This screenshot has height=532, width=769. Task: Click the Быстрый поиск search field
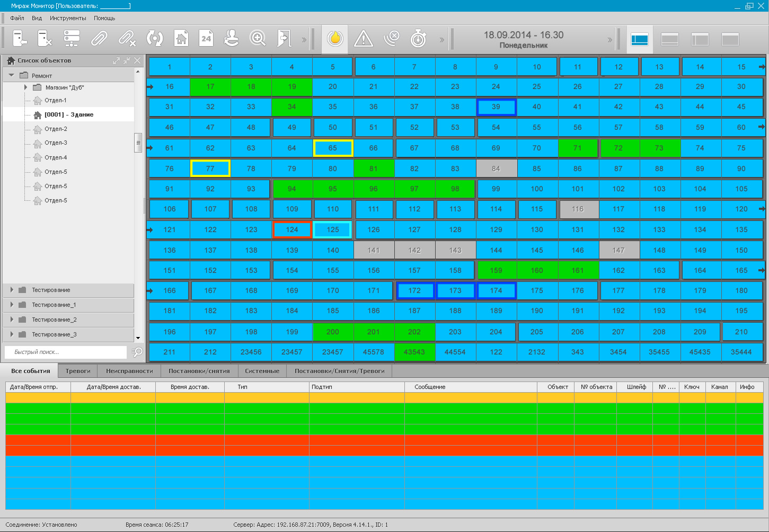[66, 352]
